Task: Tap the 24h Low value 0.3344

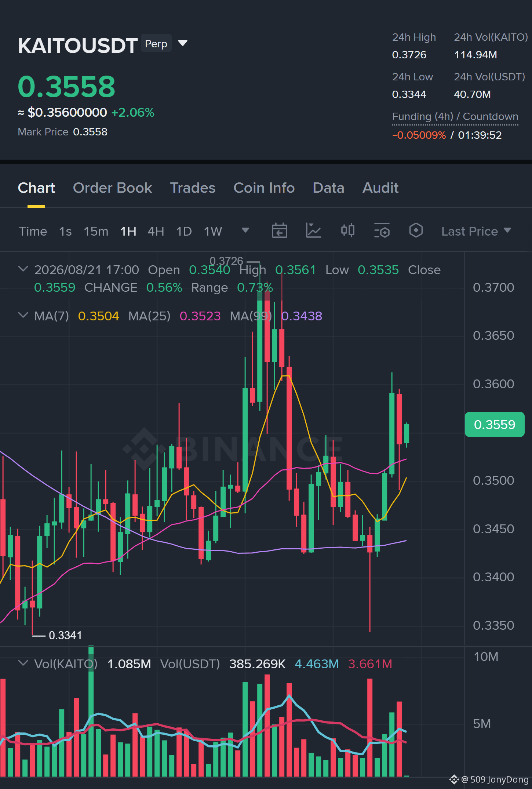Action: click(x=409, y=94)
